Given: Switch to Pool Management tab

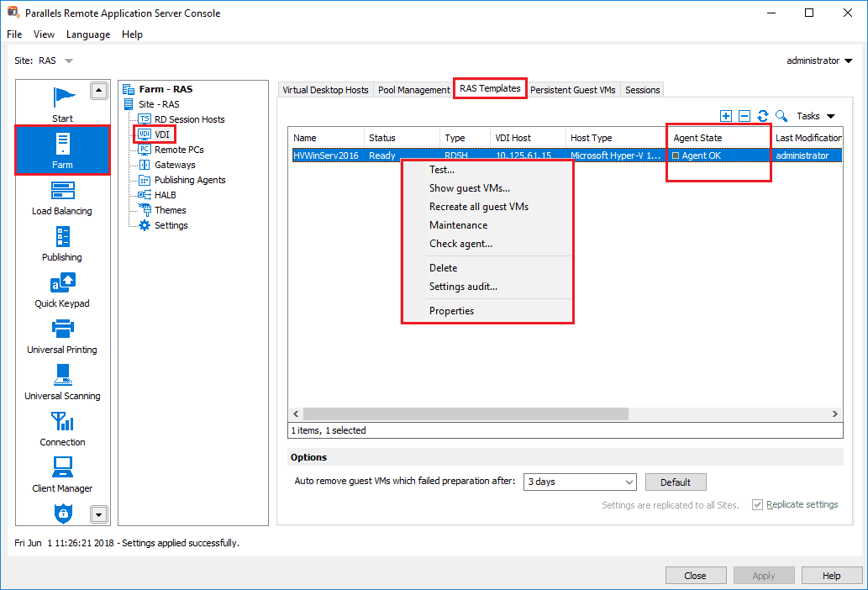Looking at the screenshot, I should pyautogui.click(x=413, y=90).
